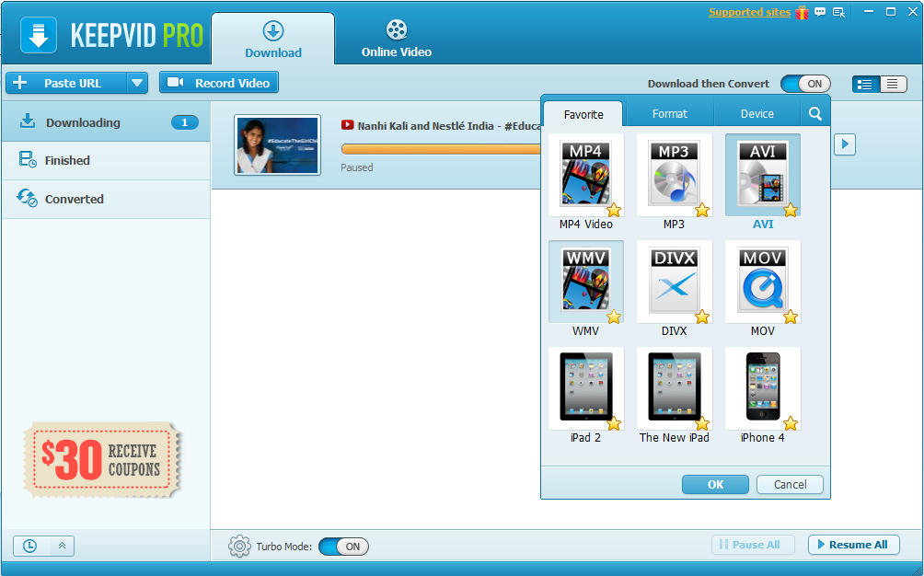Image resolution: width=924 pixels, height=576 pixels.
Task: Click the orange download progress bar
Action: coord(441,149)
